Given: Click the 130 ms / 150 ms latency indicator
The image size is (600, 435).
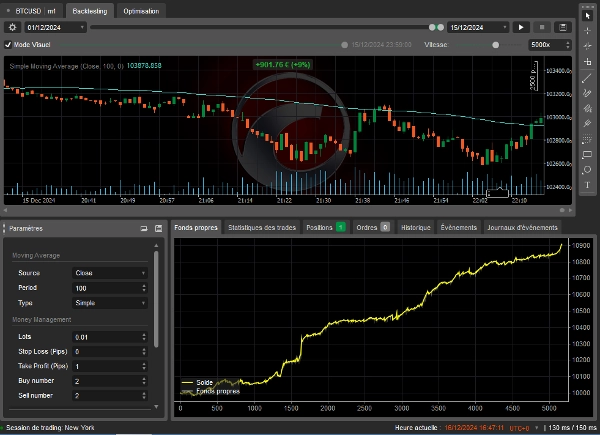Looking at the screenshot, I should pos(572,428).
